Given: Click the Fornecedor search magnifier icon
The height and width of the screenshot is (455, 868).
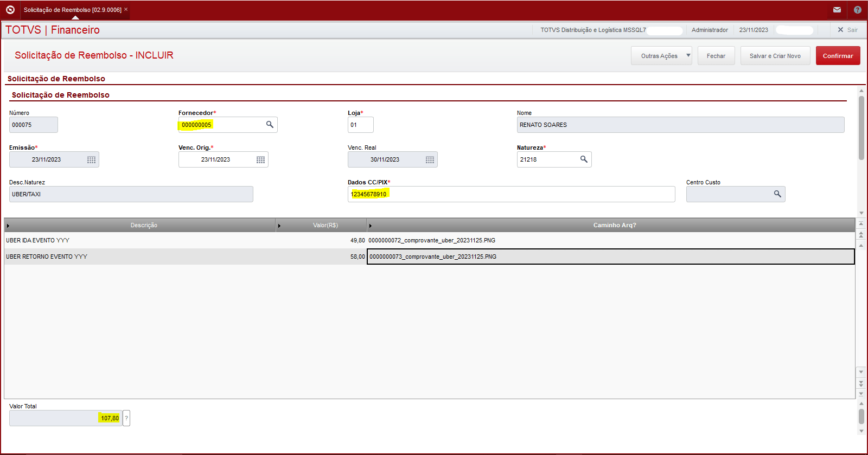Looking at the screenshot, I should click(x=270, y=125).
